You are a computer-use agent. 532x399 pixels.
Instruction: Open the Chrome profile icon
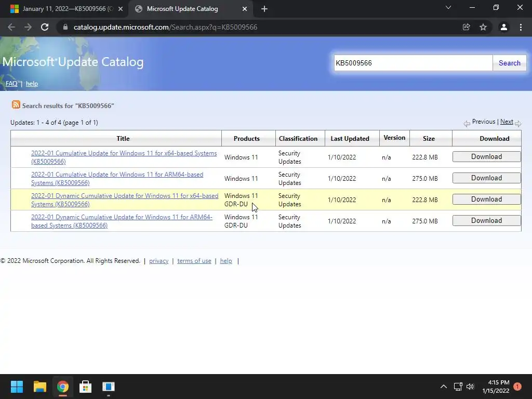point(504,27)
